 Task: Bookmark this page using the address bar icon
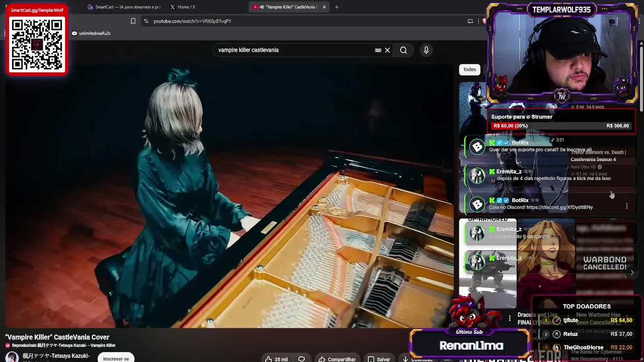tap(133, 21)
